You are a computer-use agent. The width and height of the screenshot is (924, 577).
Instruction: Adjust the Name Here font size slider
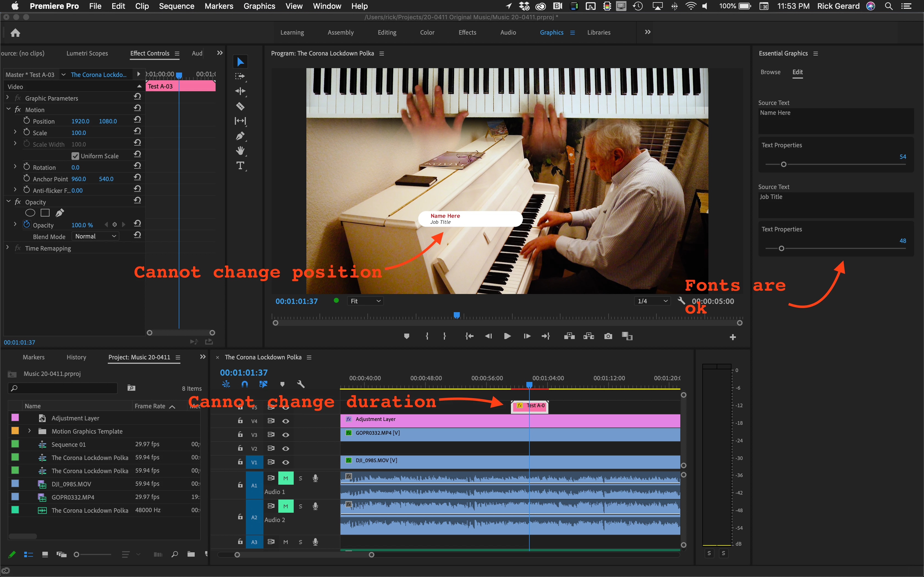783,165
